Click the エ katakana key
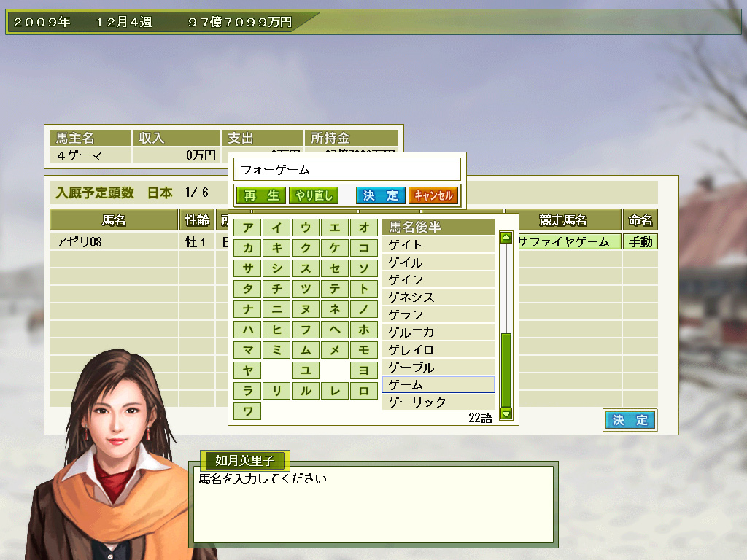 [x=335, y=227]
